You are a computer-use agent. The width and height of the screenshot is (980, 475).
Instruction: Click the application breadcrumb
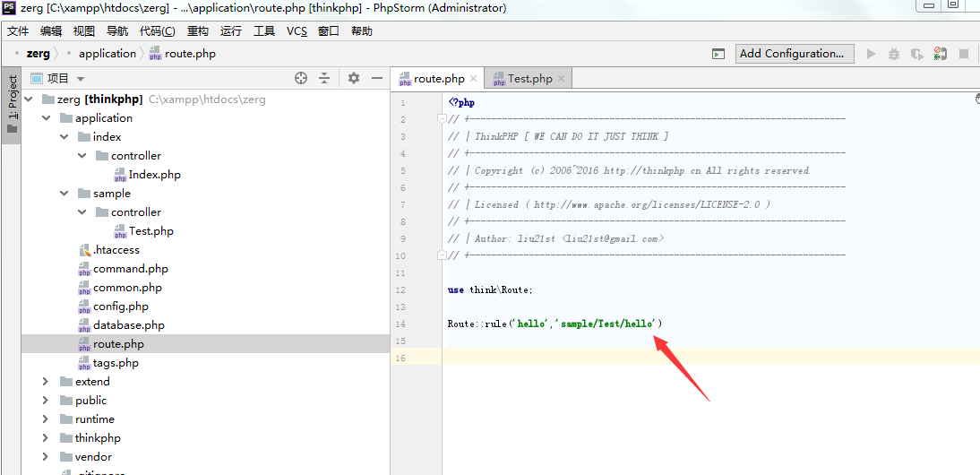(107, 54)
